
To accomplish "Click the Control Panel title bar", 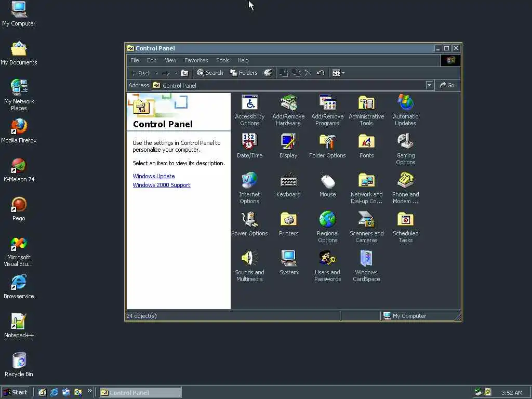I will [280, 48].
